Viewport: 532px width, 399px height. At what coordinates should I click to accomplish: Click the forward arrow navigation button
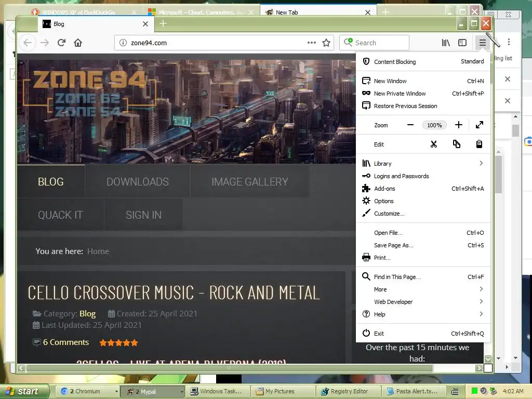tap(45, 43)
